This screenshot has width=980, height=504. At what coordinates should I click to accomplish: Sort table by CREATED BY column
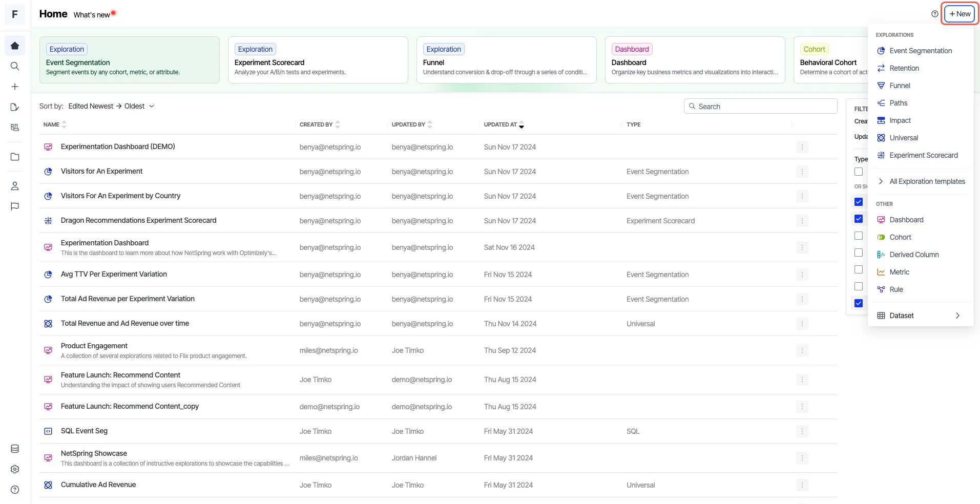click(x=338, y=124)
